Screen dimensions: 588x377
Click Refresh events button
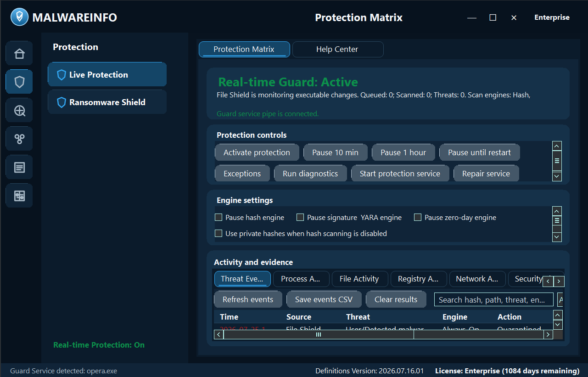(x=248, y=299)
